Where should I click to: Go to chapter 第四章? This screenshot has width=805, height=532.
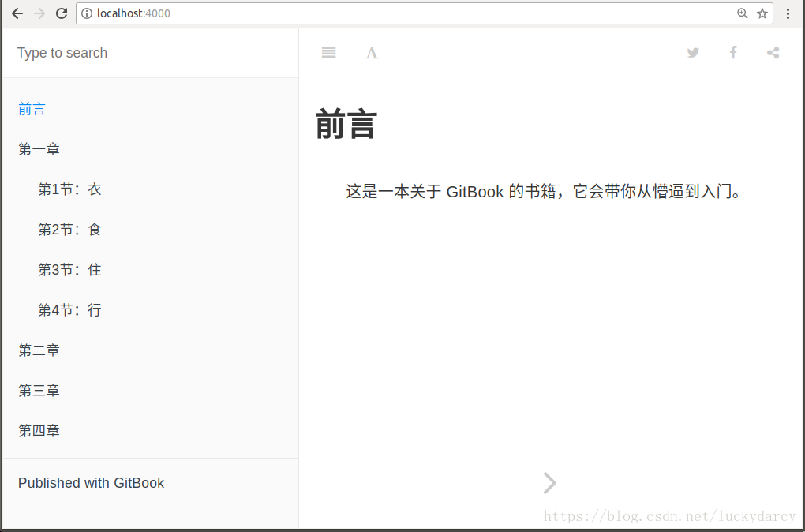pos(38,430)
